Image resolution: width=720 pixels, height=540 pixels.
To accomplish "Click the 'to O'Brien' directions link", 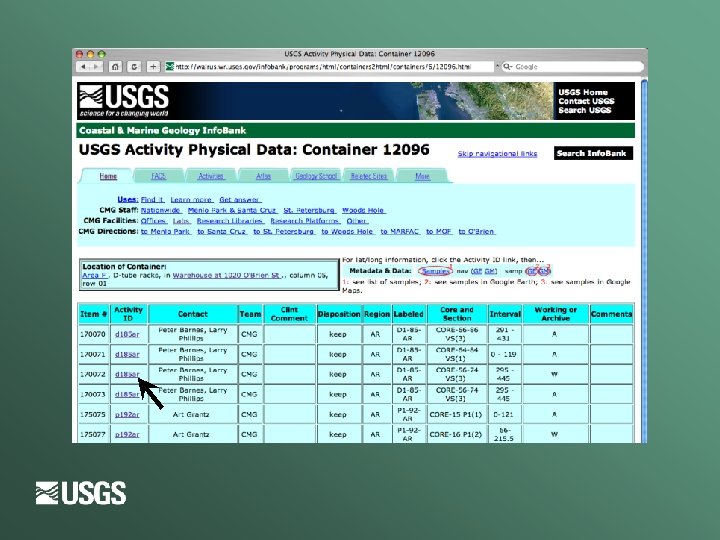I will click(x=477, y=231).
